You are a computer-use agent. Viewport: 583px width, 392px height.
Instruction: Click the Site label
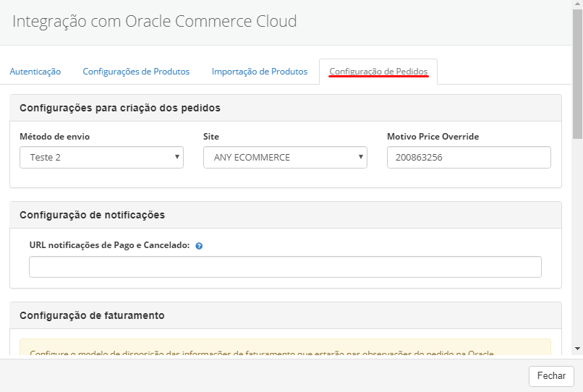tap(211, 137)
